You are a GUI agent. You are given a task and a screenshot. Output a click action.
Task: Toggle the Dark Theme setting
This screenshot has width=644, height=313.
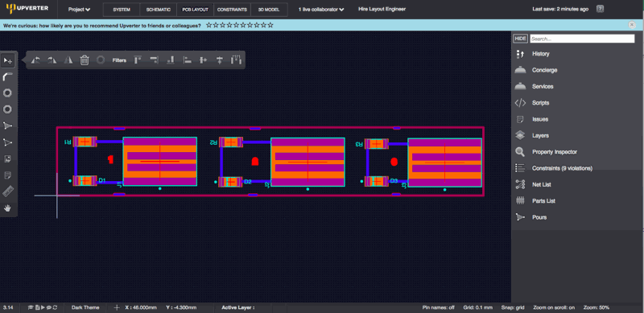coord(85,307)
